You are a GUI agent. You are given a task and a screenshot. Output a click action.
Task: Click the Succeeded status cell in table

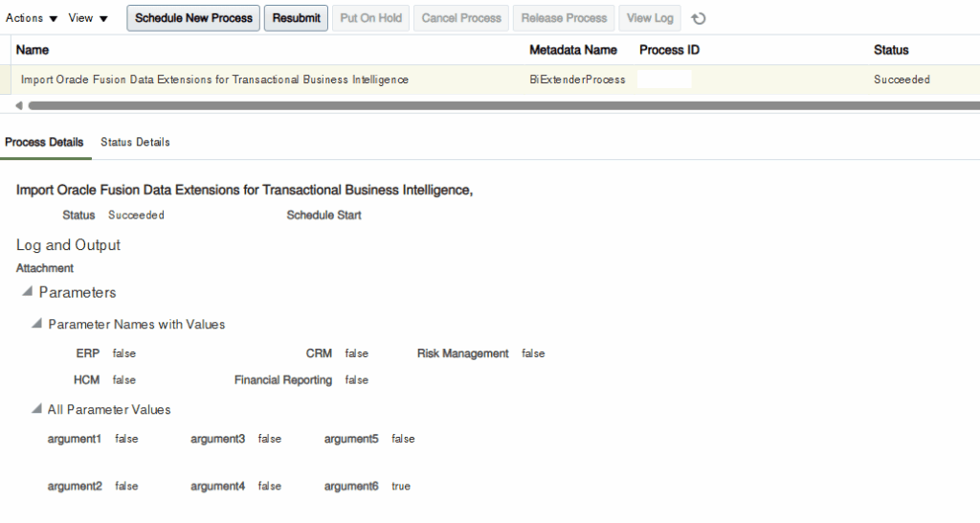pos(902,80)
